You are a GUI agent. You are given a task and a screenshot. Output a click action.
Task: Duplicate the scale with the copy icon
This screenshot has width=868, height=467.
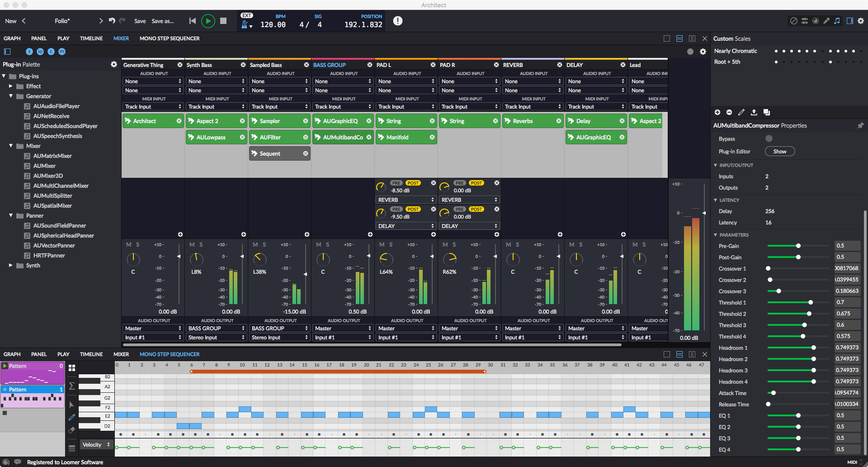tap(766, 112)
